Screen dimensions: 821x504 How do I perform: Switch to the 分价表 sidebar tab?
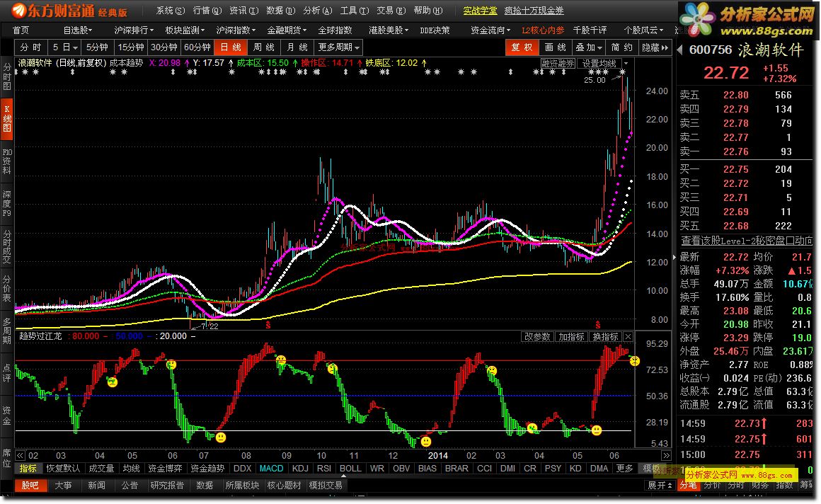7,289
